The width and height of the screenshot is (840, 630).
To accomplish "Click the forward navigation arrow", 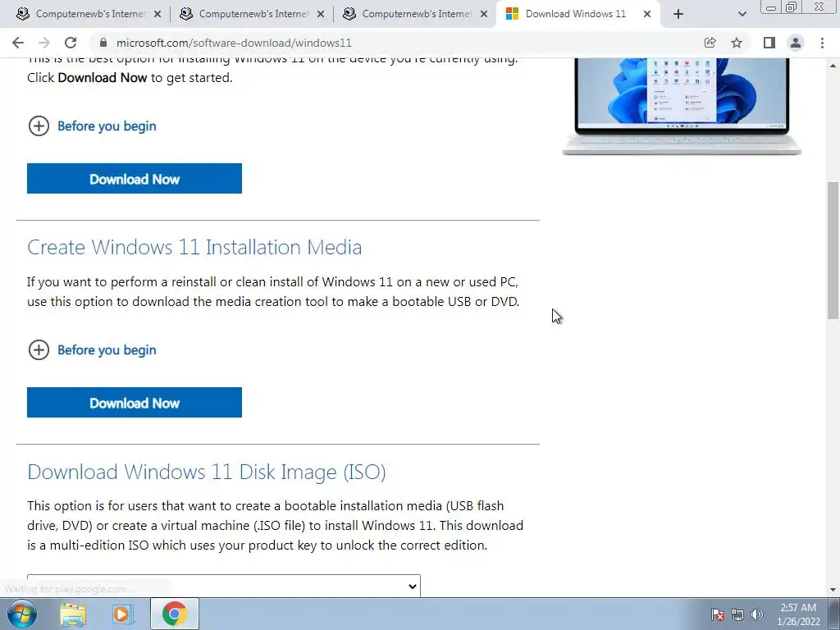I will 44,43.
